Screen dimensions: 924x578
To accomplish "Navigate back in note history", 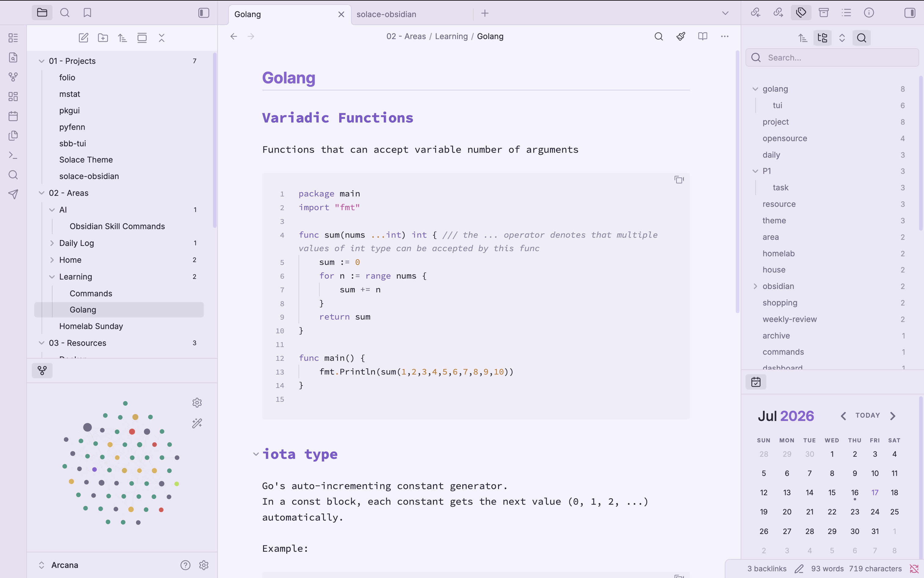I will pos(233,36).
